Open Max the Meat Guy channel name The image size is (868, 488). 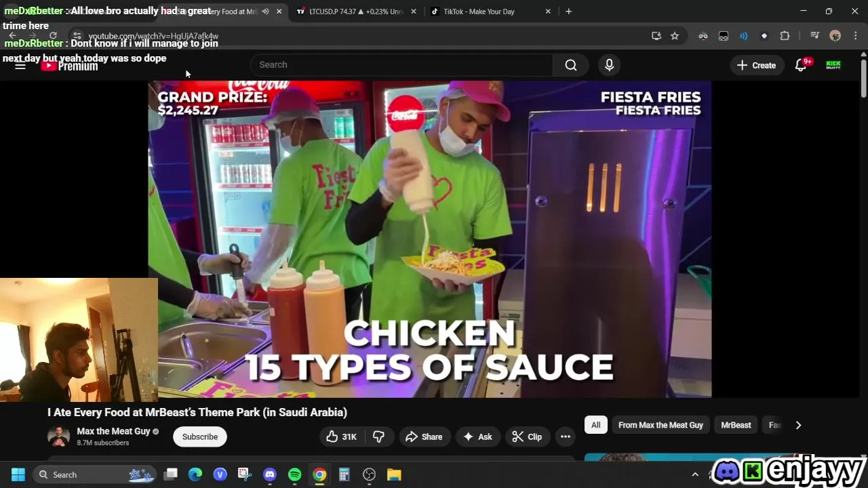coord(113,431)
